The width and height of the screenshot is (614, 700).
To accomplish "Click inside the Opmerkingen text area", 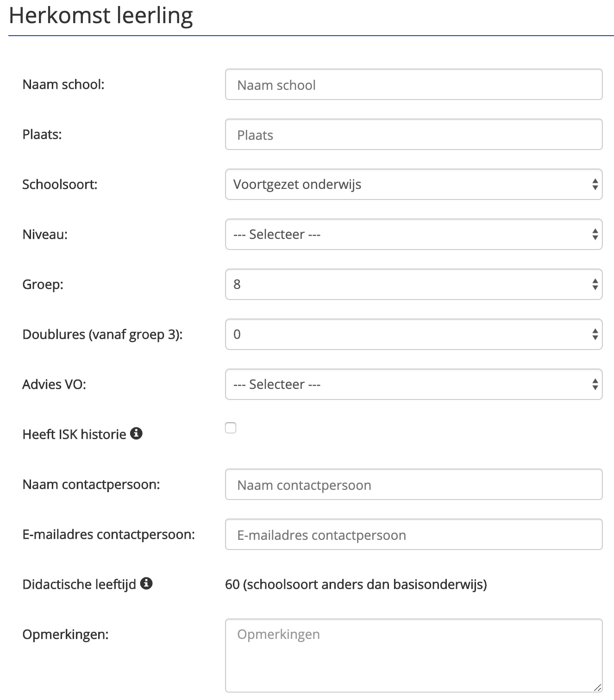I will tap(414, 656).
